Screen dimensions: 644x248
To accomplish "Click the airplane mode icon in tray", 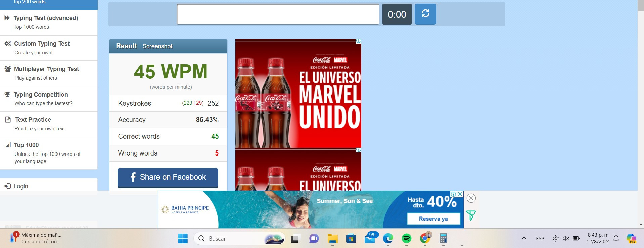I will tap(556, 239).
